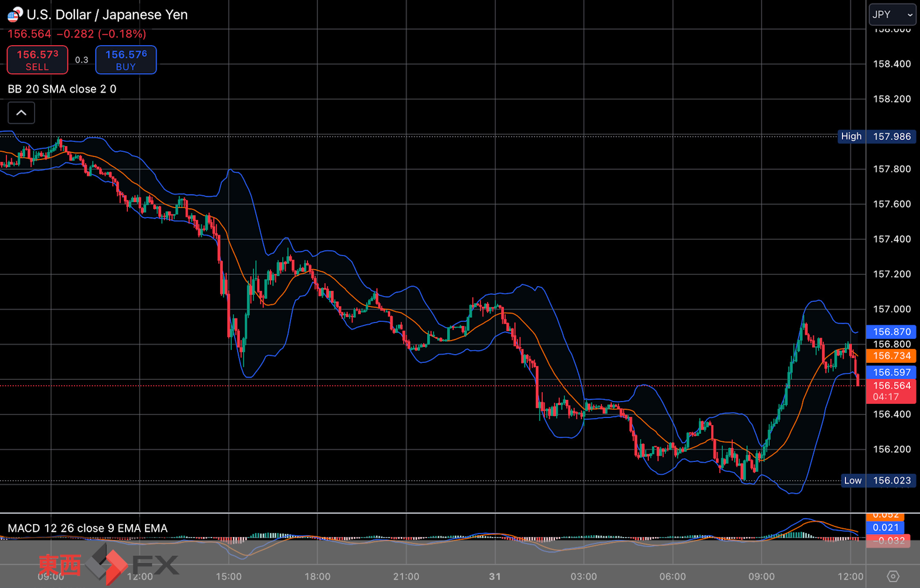Click the 157.400 price axis label
Viewport: 920px width, 588px height.
click(x=892, y=239)
